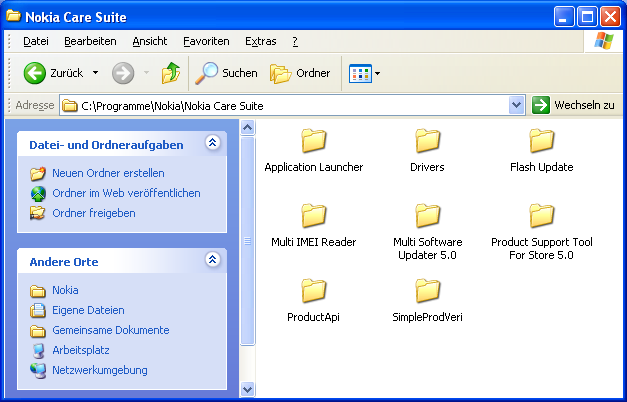Select the Multi IMEI Reader folder
Screen dimensions: 627x402
tap(314, 217)
